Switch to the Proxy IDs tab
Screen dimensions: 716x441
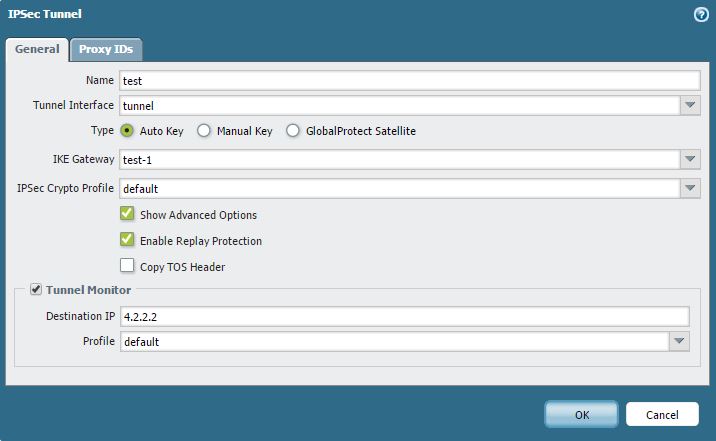(x=106, y=49)
